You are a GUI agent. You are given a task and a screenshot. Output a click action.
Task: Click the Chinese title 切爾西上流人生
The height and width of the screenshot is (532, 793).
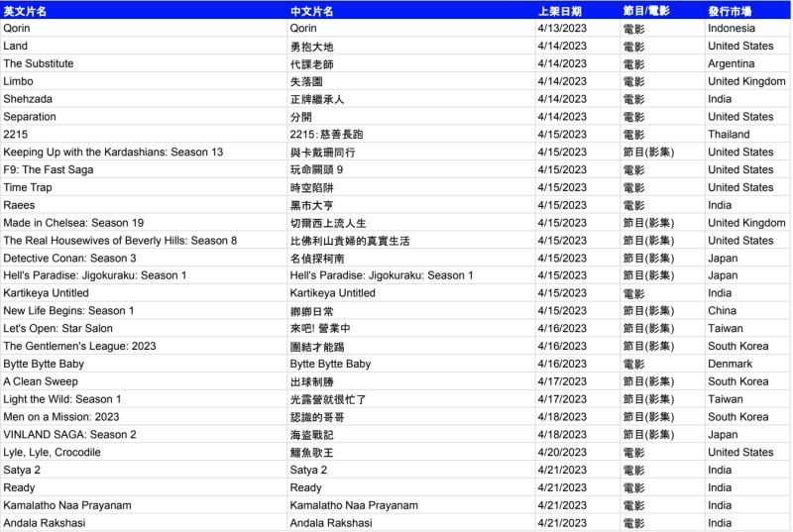click(328, 223)
